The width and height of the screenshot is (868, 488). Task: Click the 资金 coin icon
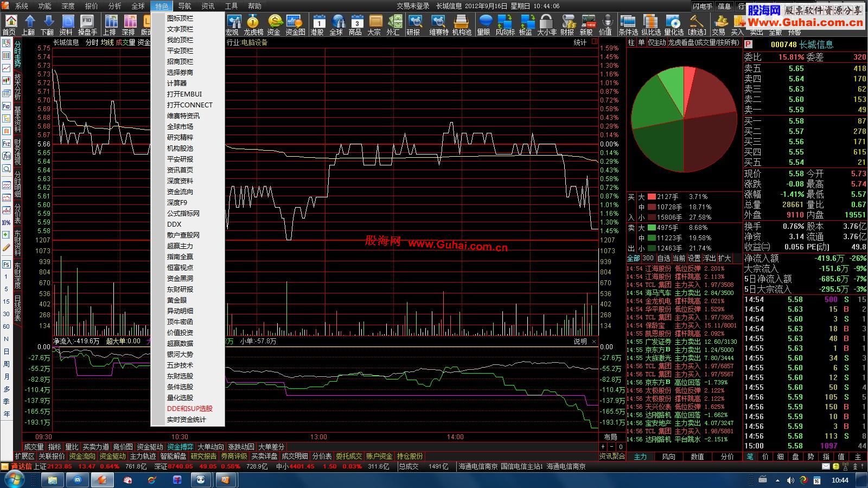(x=275, y=25)
